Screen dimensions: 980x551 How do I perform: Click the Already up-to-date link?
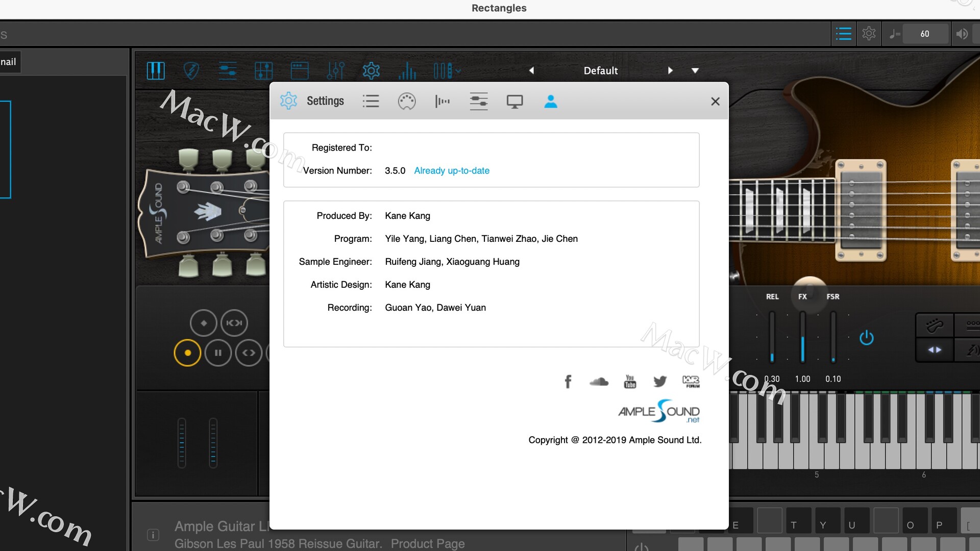[x=451, y=170]
